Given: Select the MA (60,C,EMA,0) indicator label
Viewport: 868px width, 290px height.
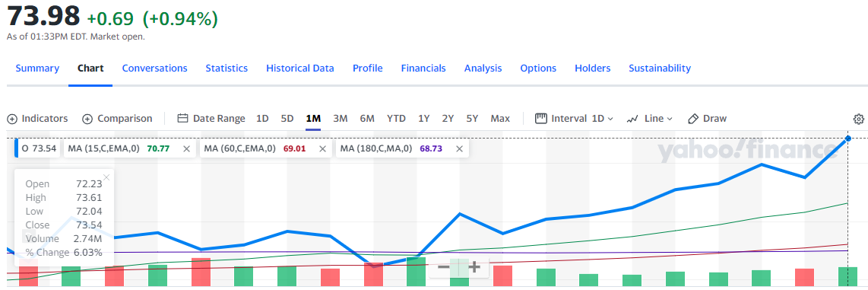Looking at the screenshot, I should point(239,148).
